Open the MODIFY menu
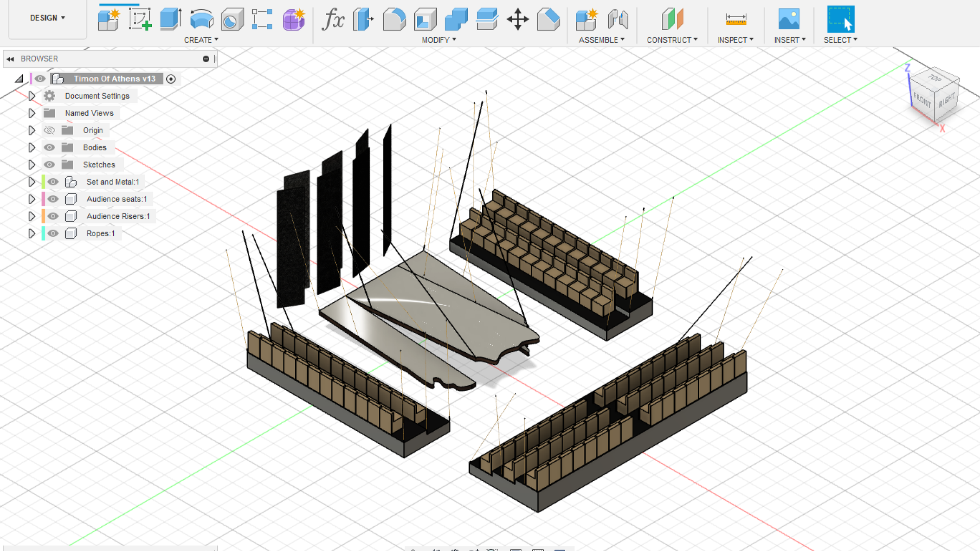The height and width of the screenshot is (551, 980). coord(439,40)
